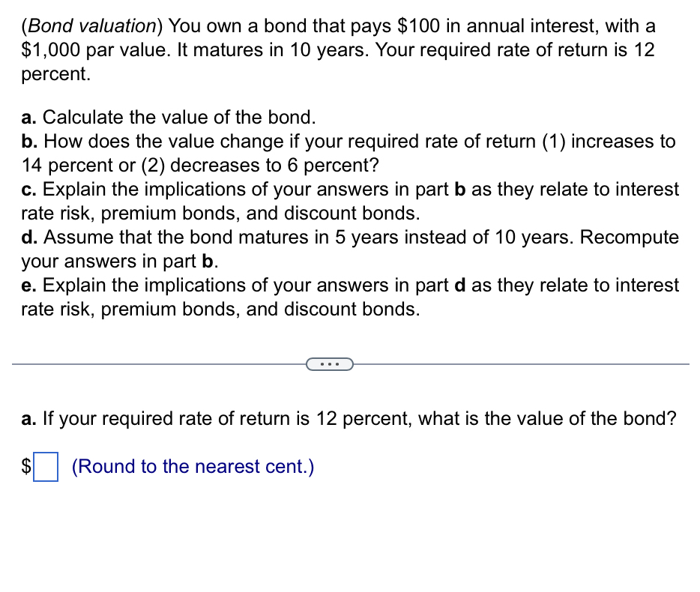700x592 pixels.
Task: Collapse the solution area using the dots control
Action: pos(330,363)
